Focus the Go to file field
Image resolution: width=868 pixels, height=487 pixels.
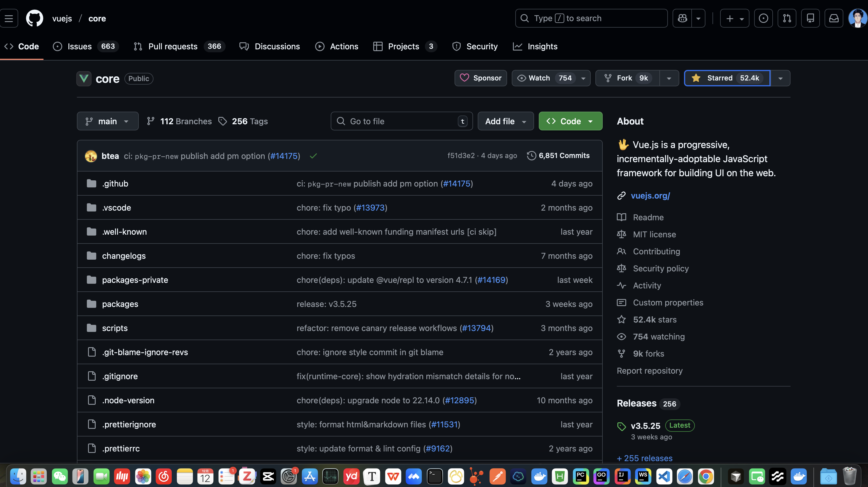[x=401, y=121]
